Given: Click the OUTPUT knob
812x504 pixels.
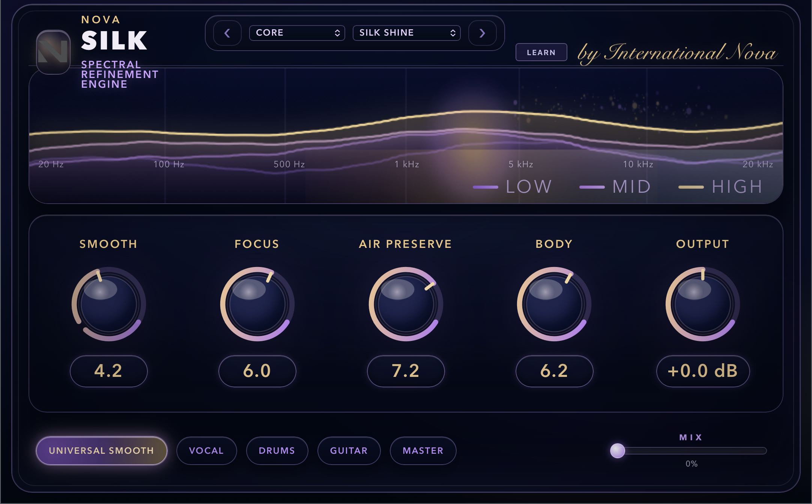Looking at the screenshot, I should 703,304.
